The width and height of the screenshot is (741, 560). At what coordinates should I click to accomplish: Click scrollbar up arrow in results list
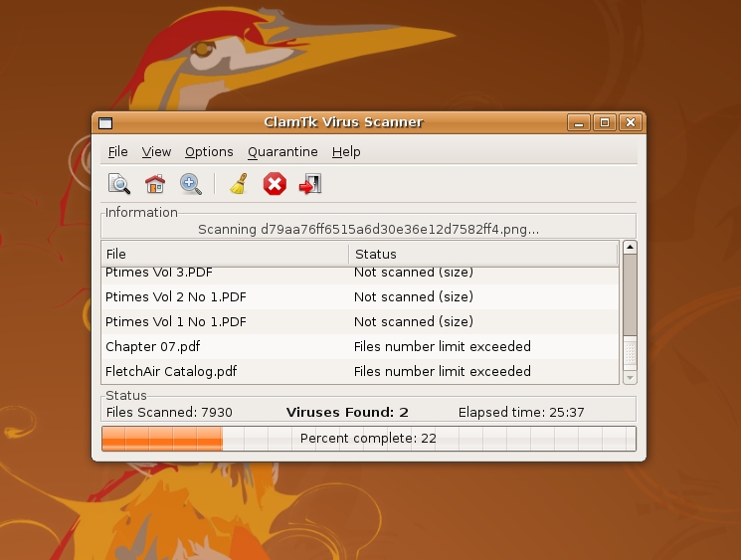[630, 248]
